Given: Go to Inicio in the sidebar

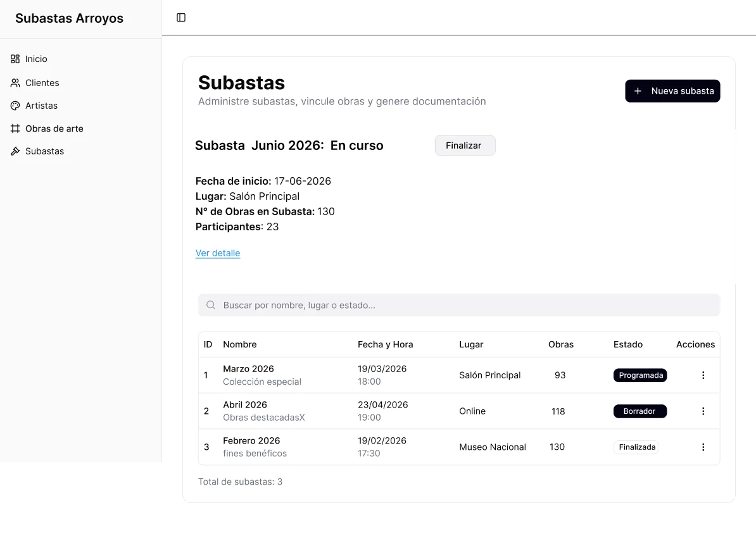Looking at the screenshot, I should pyautogui.click(x=36, y=59).
